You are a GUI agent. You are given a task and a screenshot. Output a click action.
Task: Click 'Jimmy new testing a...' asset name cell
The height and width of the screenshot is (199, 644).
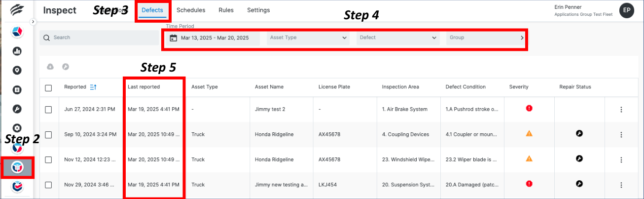[x=282, y=185]
